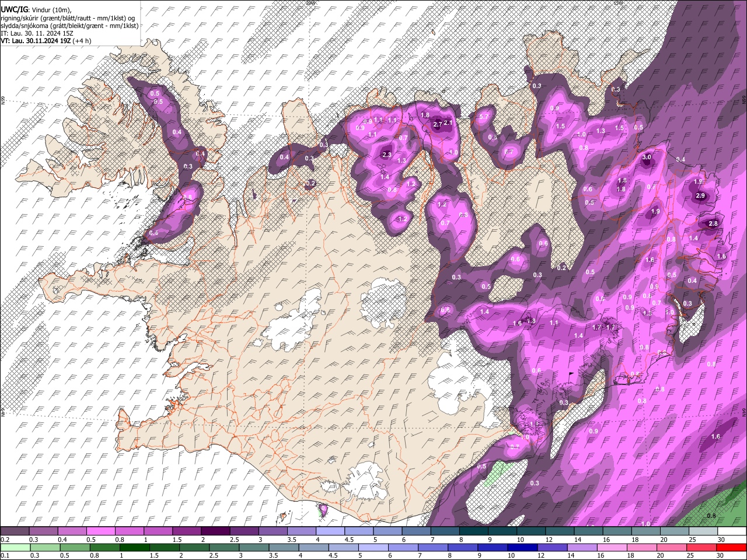
Task: Select the light gray 25 swatch, upper legend
Action: [703, 531]
